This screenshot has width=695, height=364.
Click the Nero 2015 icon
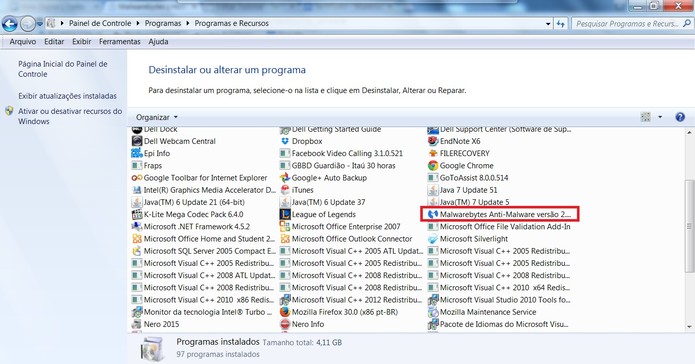[137, 324]
